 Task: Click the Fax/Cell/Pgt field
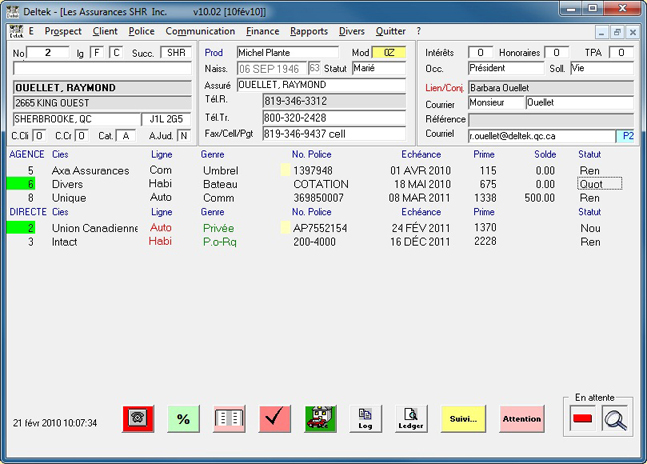point(334,134)
